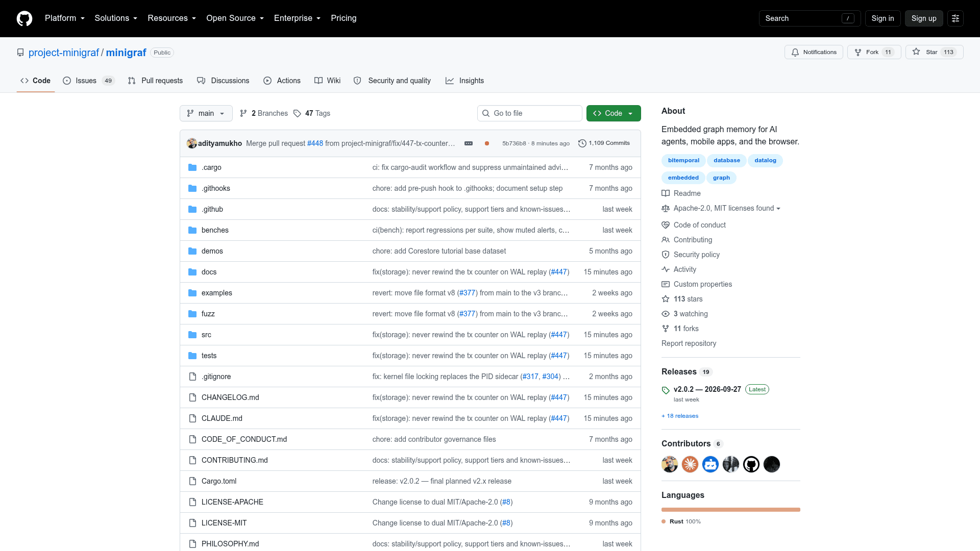Click the Rust language bar
The height and width of the screenshot is (551, 980).
pyautogui.click(x=731, y=510)
